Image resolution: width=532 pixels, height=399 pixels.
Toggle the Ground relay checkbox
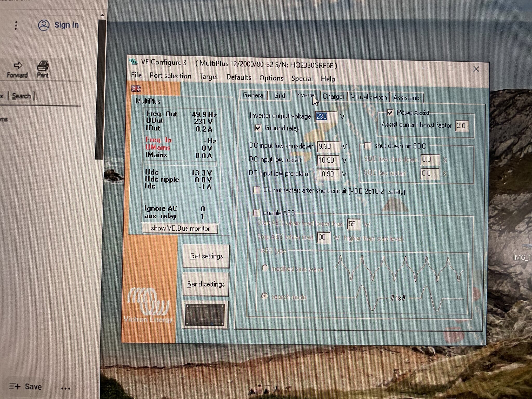click(x=258, y=128)
